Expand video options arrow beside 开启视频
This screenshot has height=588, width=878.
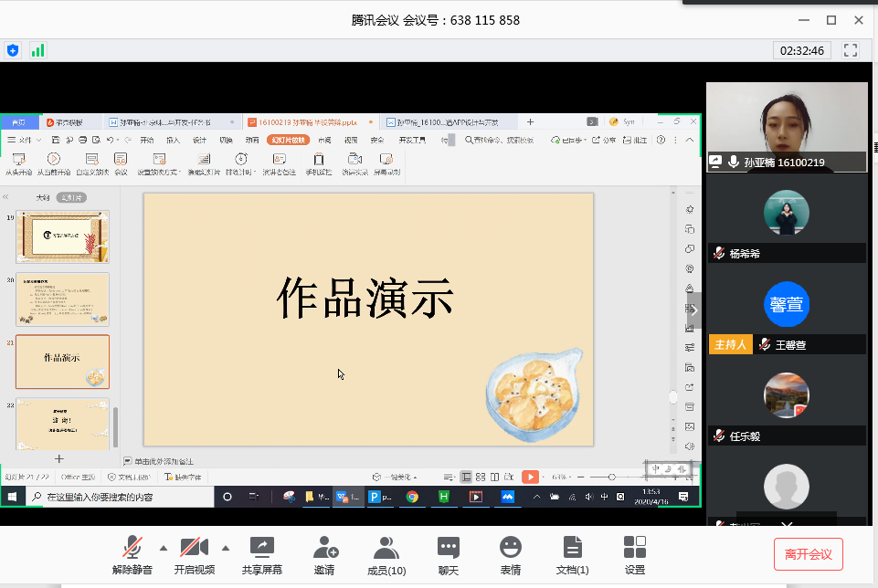tap(225, 548)
